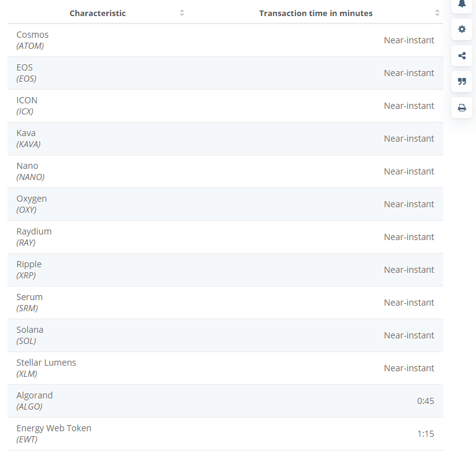Click Near-instant value in Ripple row
The width and height of the screenshot is (476, 456).
pos(409,270)
